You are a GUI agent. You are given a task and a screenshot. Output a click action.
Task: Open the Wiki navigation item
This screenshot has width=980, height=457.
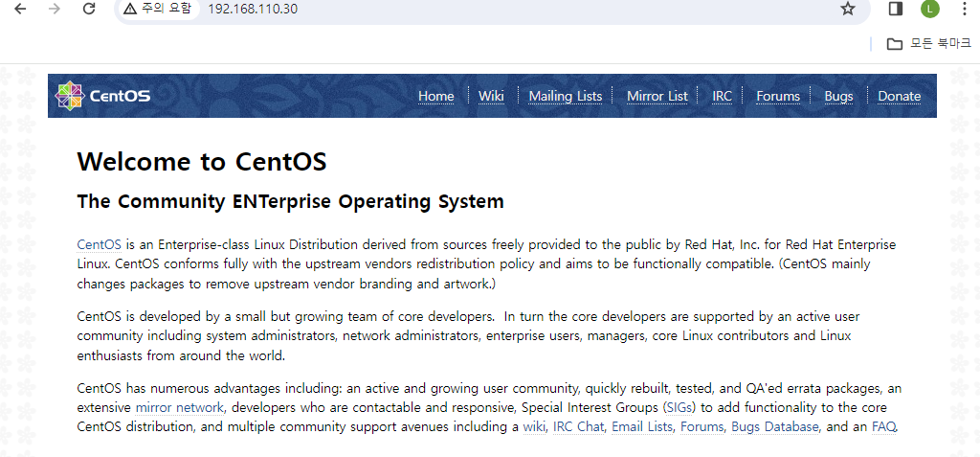point(491,97)
